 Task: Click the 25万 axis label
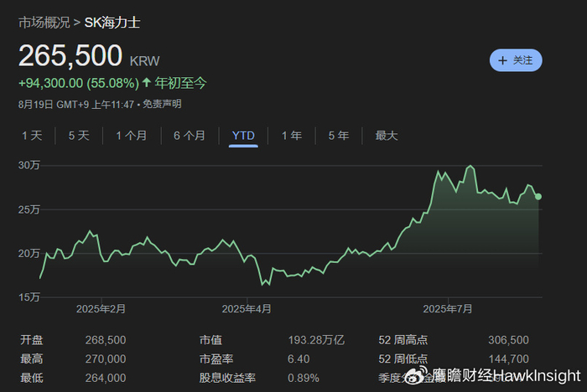pyautogui.click(x=29, y=209)
